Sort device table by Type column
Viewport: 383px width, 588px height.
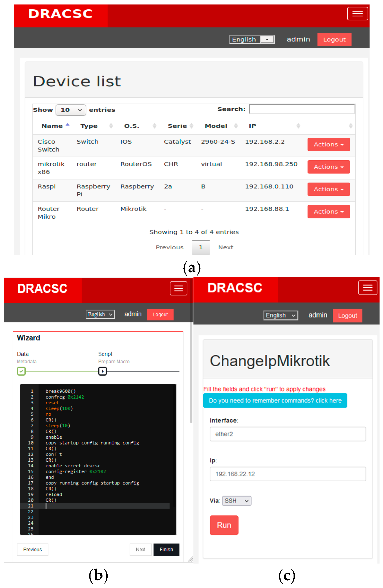[x=111, y=126]
